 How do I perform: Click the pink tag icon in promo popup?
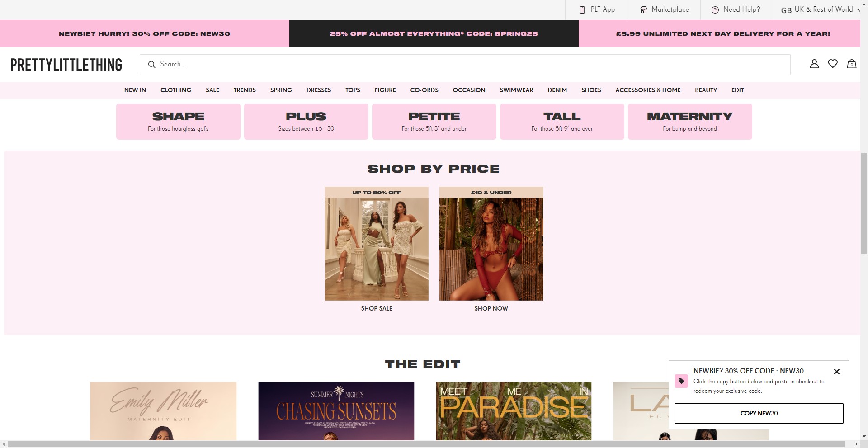coord(681,381)
